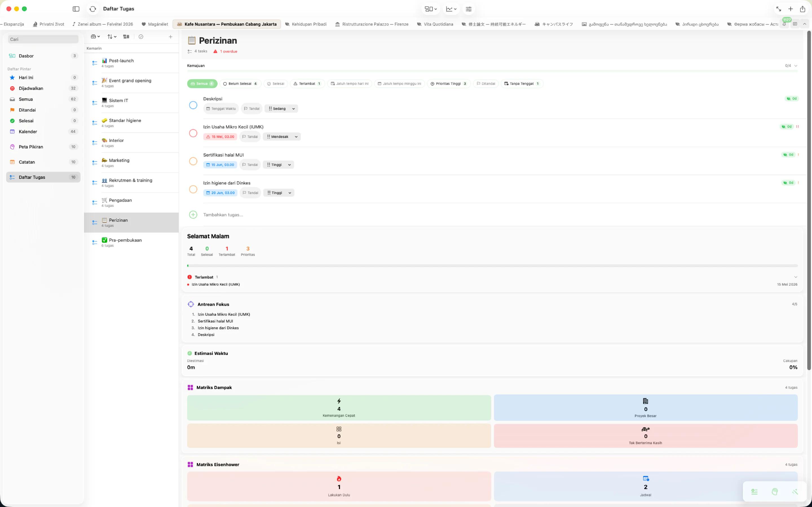Switch to Kehidupan Pribadi tab
Viewport: 812px width, 507px height.
[306, 24]
